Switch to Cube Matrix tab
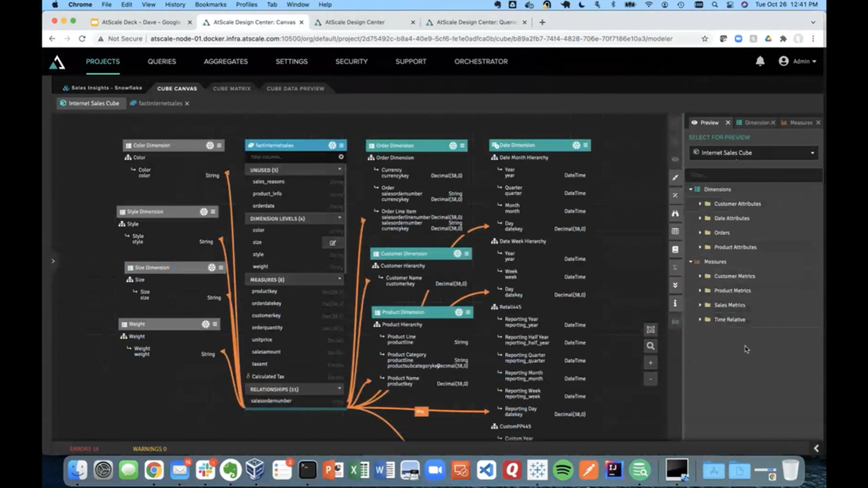868x488 pixels. (231, 88)
